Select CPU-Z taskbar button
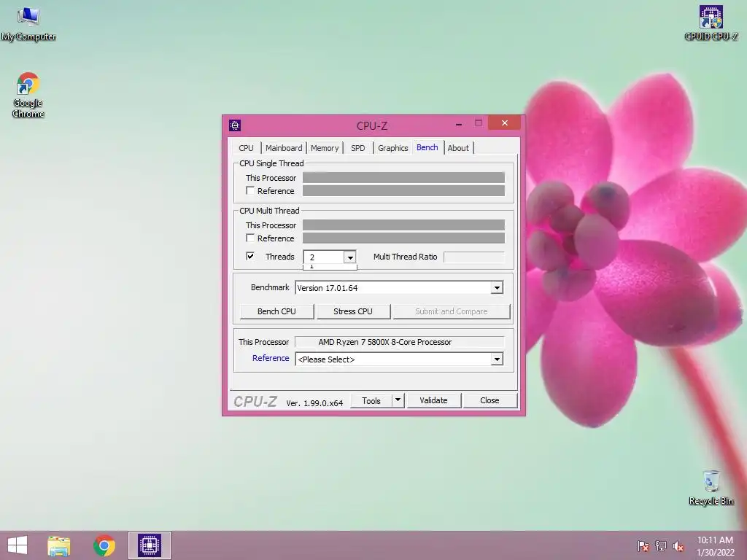The width and height of the screenshot is (747, 560). click(149, 545)
